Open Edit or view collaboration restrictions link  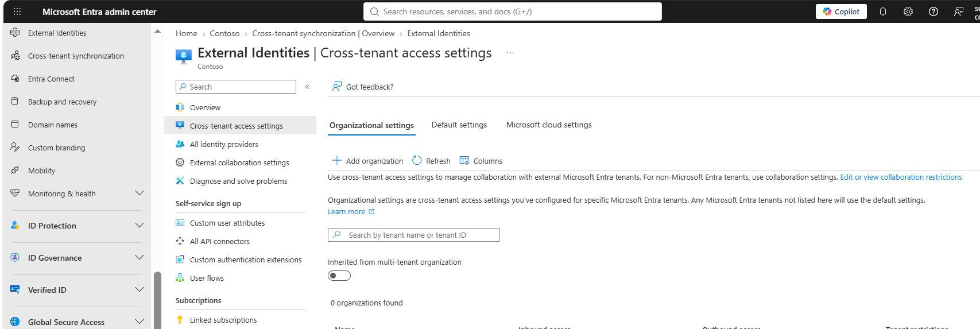coord(901,177)
